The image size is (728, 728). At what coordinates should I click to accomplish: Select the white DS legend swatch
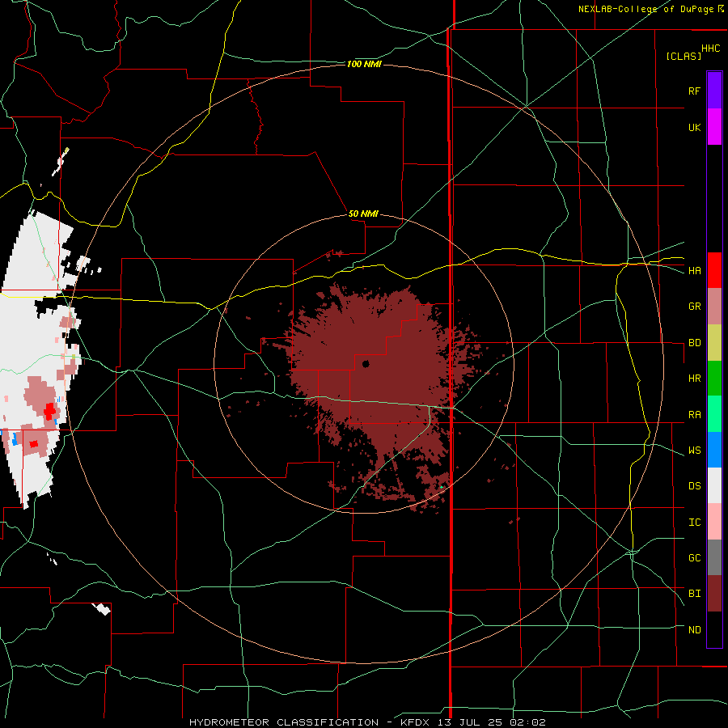point(714,485)
